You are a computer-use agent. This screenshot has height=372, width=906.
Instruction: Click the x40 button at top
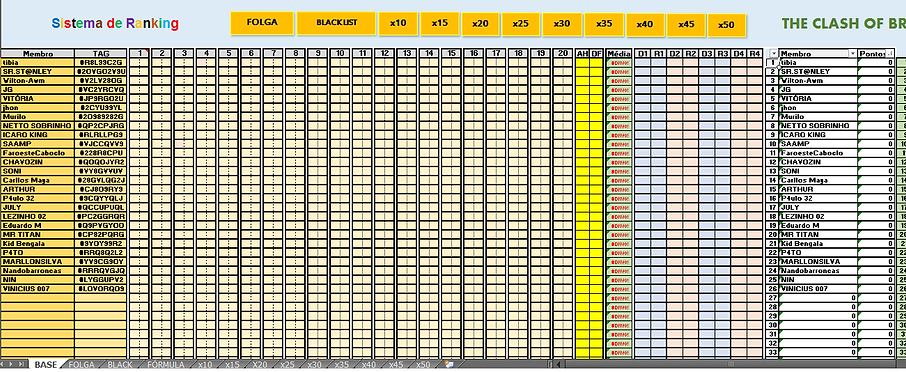(x=645, y=25)
